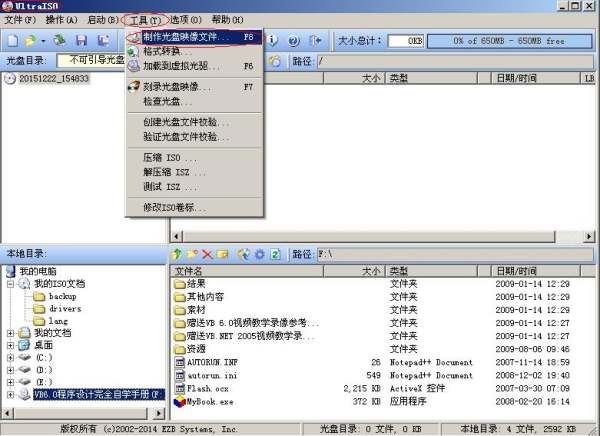Expand the (E:) drive node
Image resolution: width=600 pixels, height=436 pixels.
10,382
